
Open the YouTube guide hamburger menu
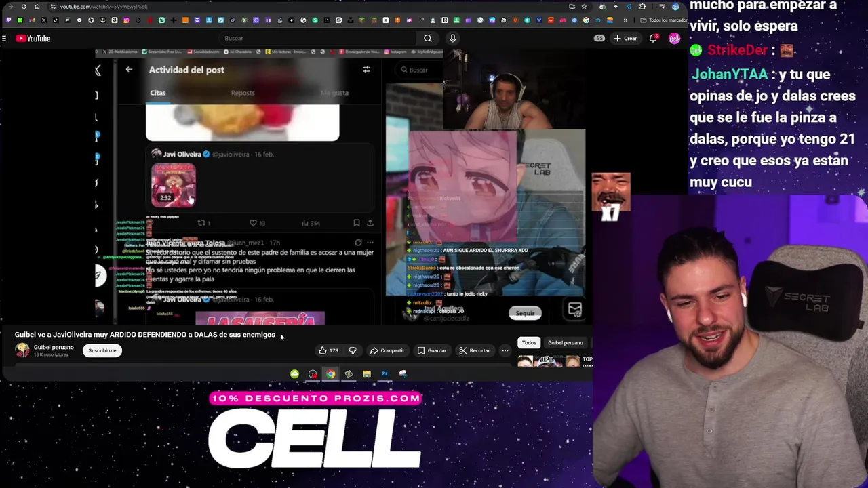4,39
